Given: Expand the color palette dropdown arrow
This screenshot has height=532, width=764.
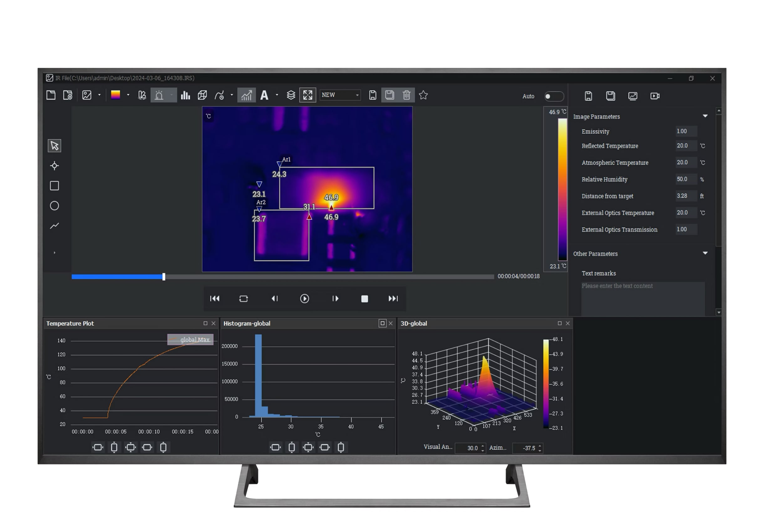Looking at the screenshot, I should coord(128,95).
